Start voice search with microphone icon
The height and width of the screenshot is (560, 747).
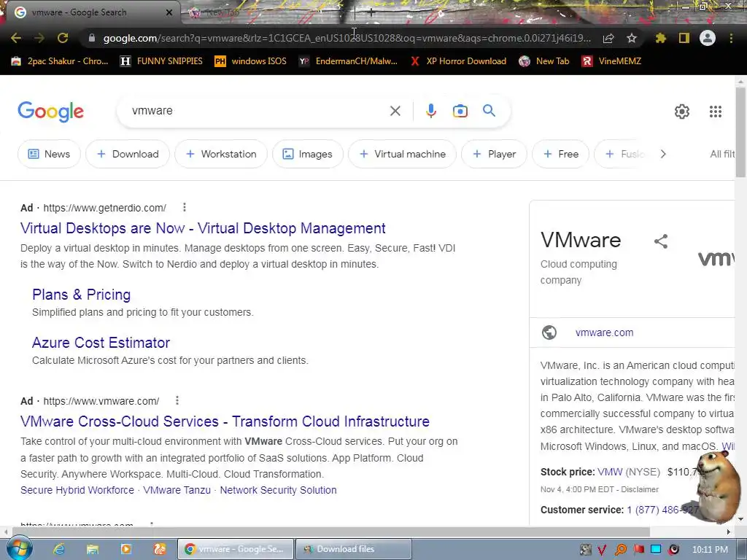pos(430,111)
